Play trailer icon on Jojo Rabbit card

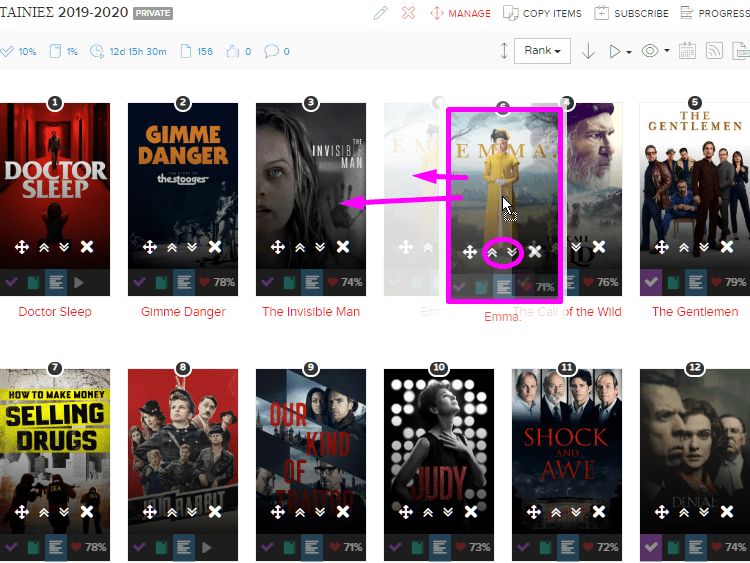click(207, 547)
